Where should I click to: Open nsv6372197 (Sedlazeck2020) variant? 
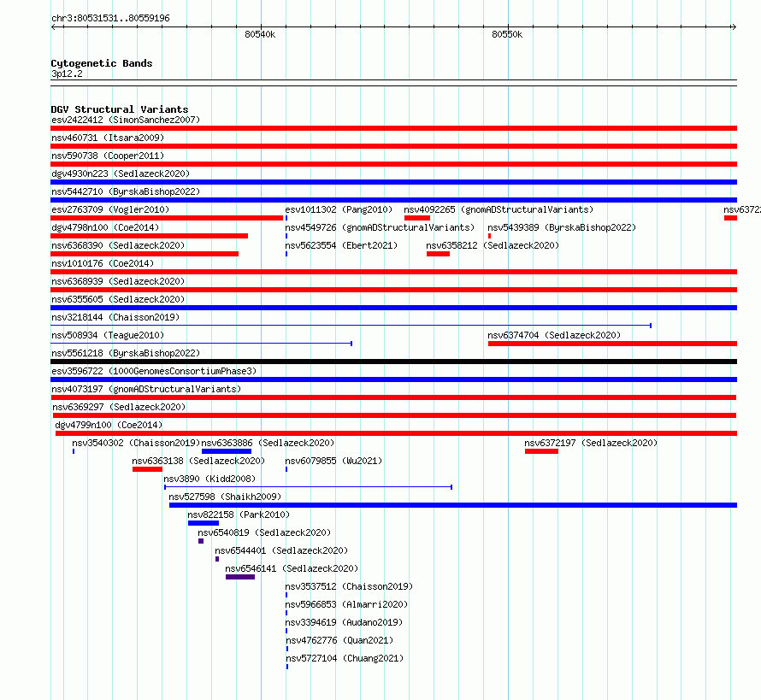pos(591,443)
